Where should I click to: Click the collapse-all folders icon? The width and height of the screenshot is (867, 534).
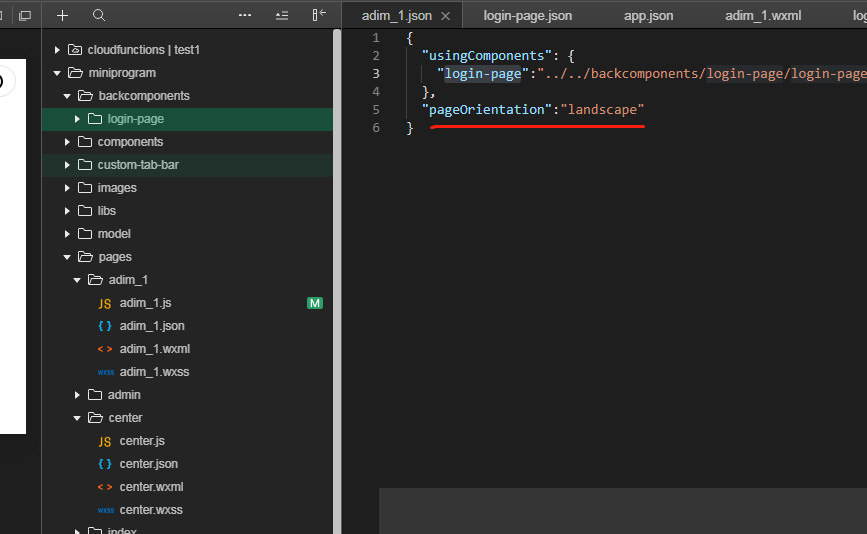(282, 16)
